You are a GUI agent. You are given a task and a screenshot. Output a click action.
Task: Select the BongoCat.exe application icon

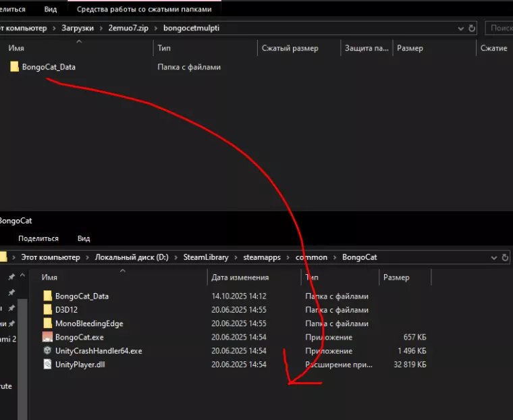47,337
